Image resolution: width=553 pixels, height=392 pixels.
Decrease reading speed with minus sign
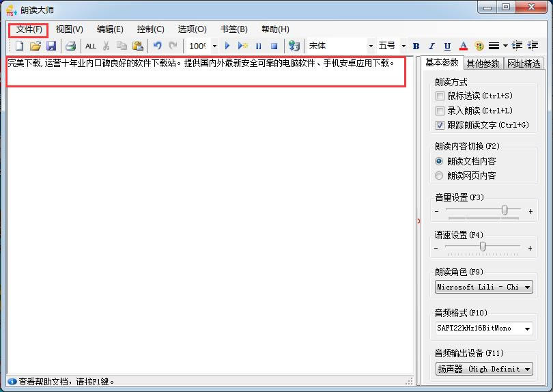pos(436,249)
